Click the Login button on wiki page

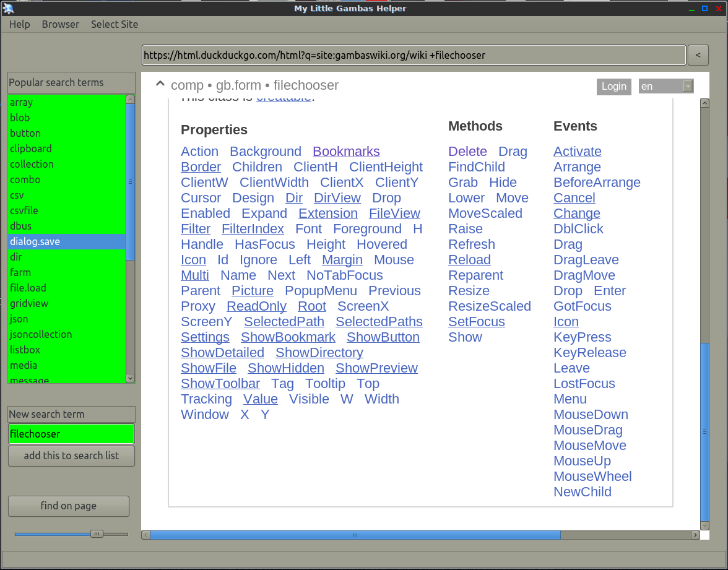click(613, 87)
